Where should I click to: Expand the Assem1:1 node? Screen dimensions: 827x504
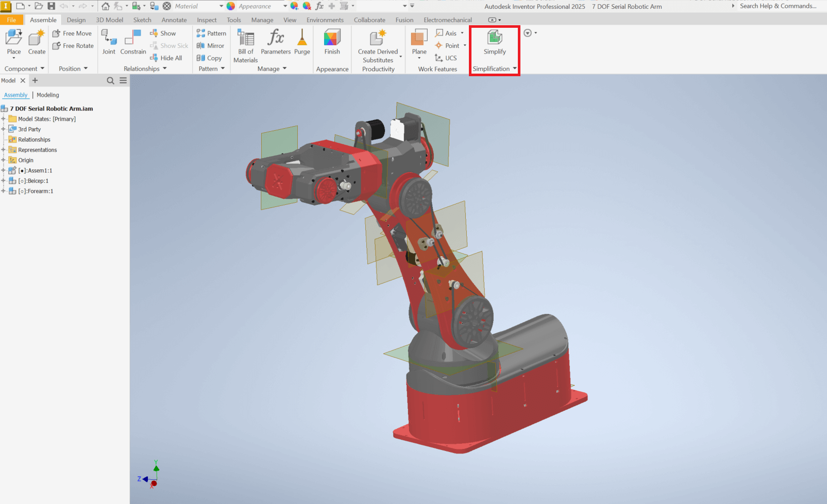(4, 170)
